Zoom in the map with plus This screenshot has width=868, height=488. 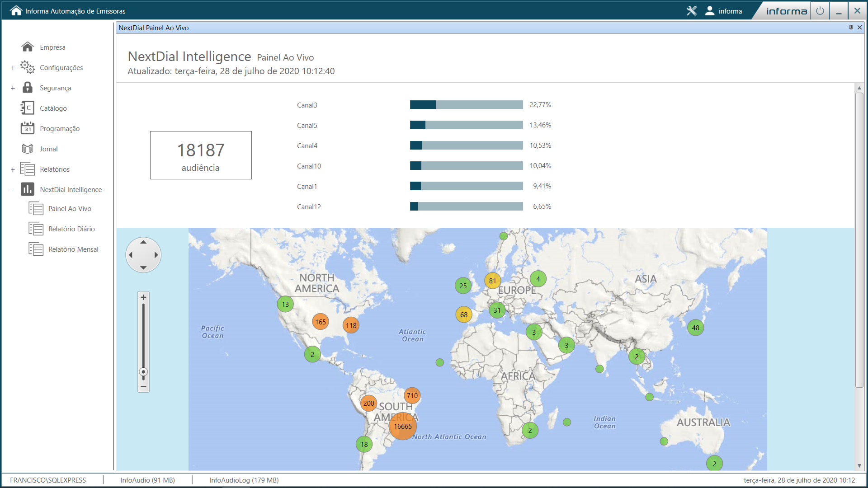(x=143, y=297)
